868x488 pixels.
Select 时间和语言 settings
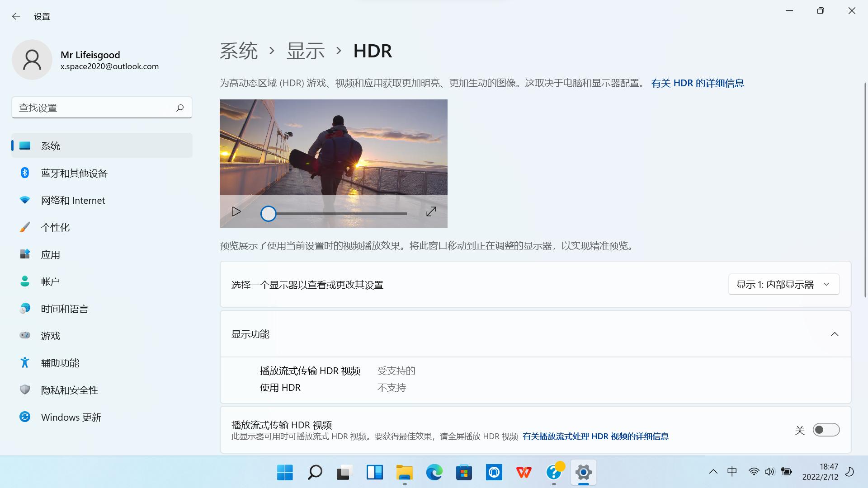click(65, 309)
